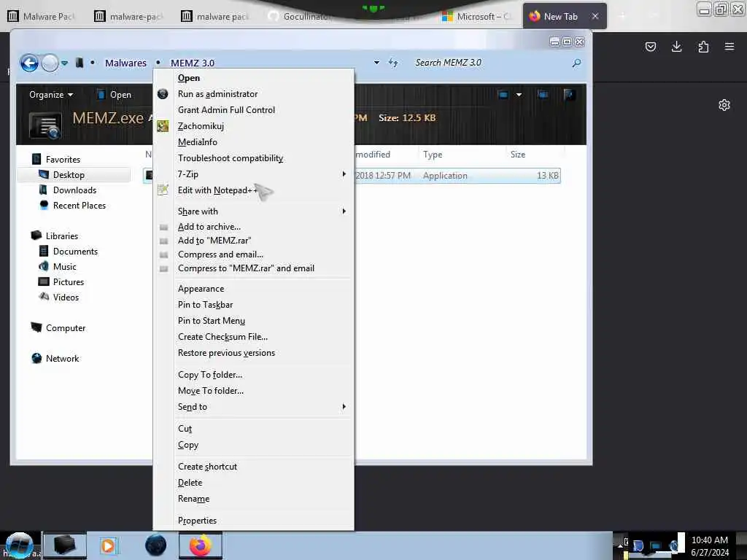The height and width of the screenshot is (560, 747).
Task: Sort by Type column header
Action: point(433,155)
